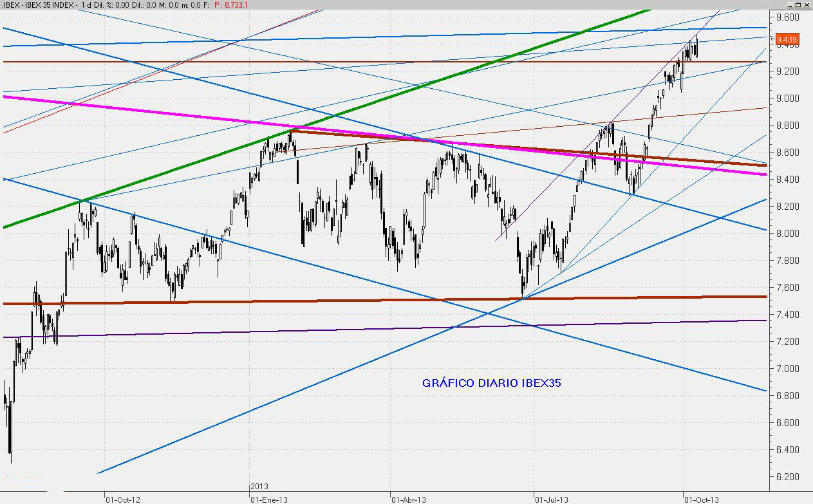
Task: Click the IBEX 35 INDEX title text
Action: click(47, 5)
